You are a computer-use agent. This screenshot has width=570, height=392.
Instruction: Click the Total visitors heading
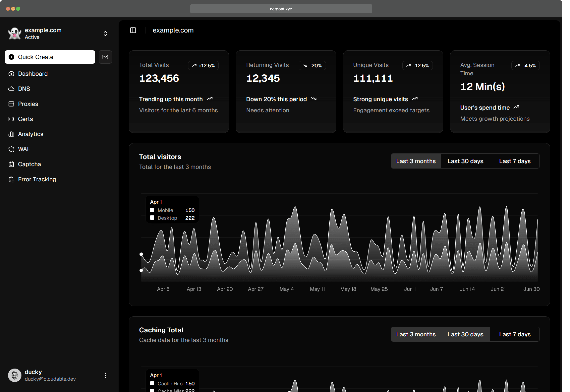click(x=160, y=157)
